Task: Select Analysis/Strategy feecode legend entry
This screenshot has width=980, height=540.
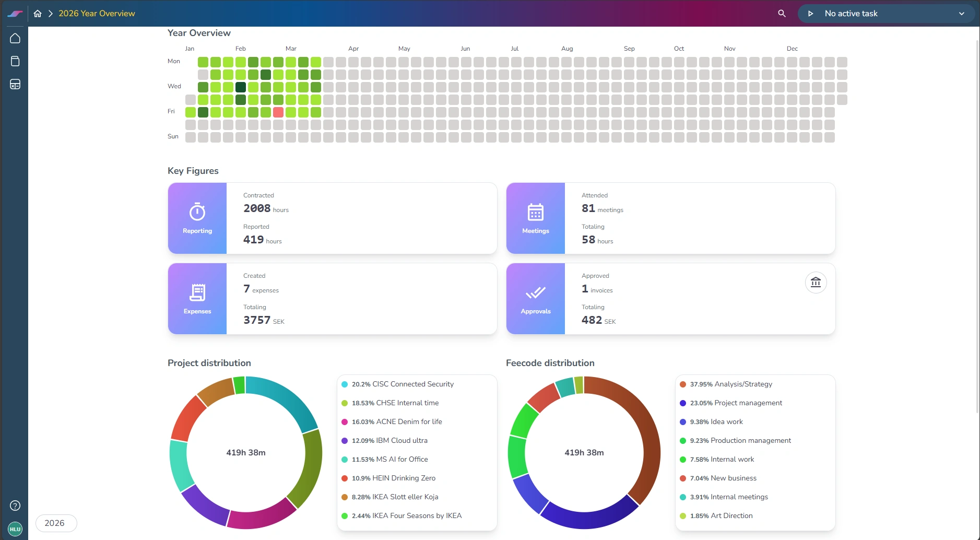Action: [x=730, y=384]
